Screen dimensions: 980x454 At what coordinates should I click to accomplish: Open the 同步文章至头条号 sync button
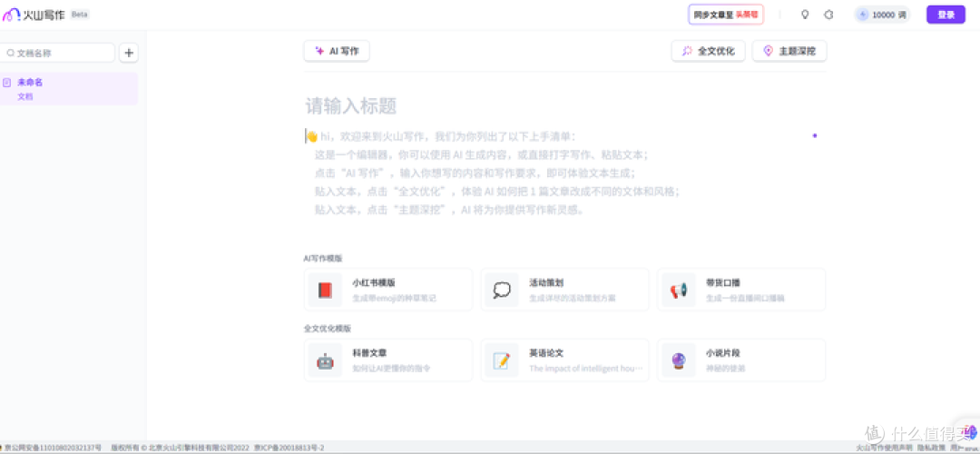coord(726,15)
